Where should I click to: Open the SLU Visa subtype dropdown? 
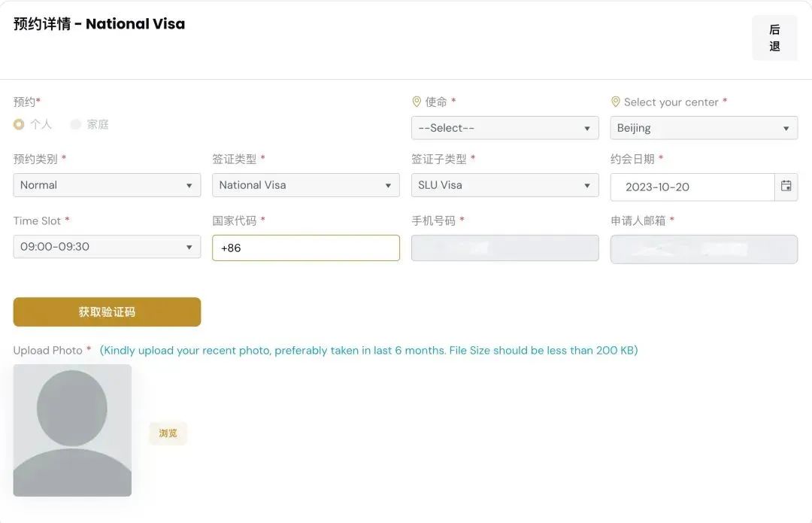pos(505,185)
